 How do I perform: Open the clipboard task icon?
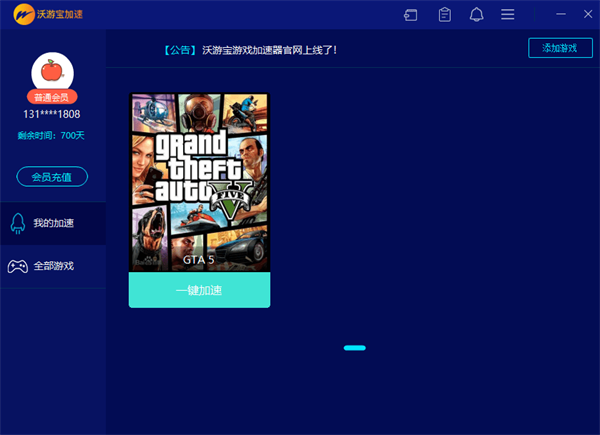click(x=445, y=15)
